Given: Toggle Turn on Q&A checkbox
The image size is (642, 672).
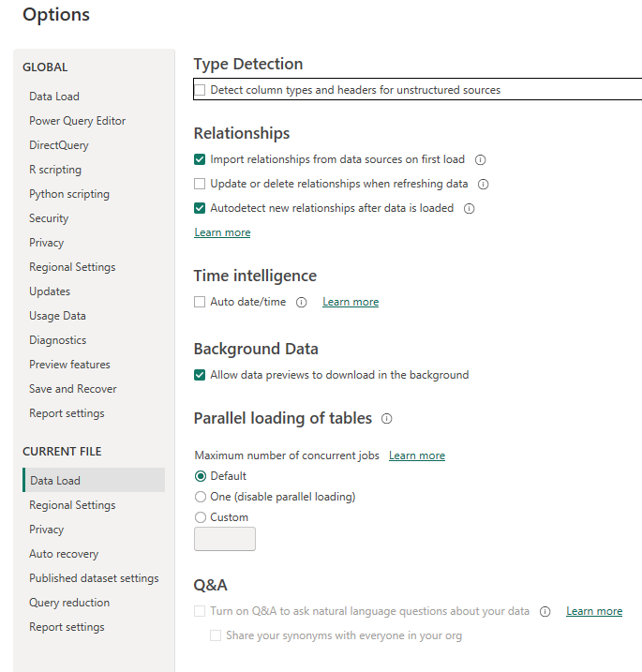Looking at the screenshot, I should click(200, 611).
